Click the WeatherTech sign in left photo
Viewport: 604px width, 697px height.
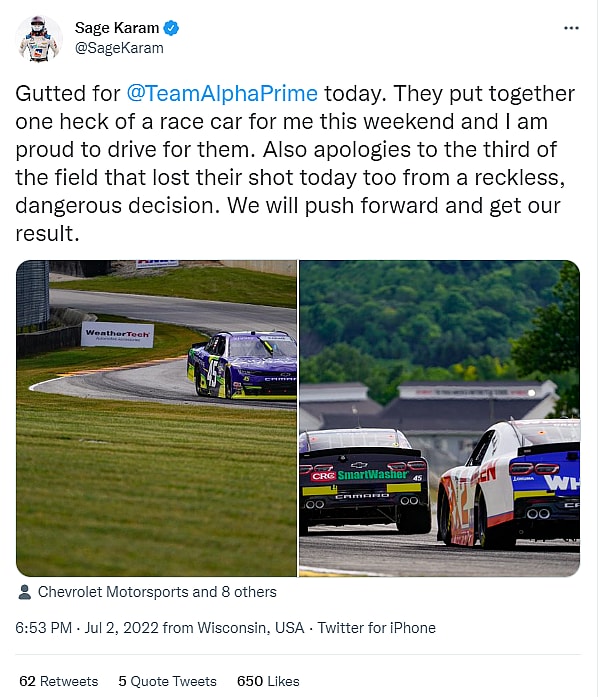click(x=118, y=335)
